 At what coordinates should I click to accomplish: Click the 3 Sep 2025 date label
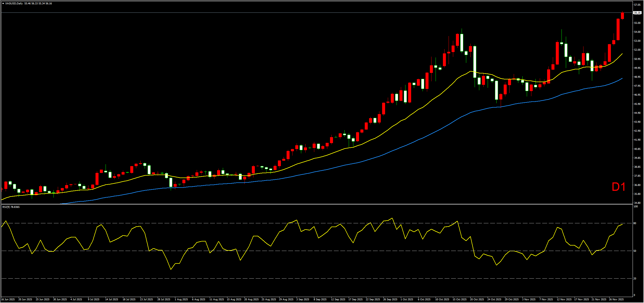[303, 299]
